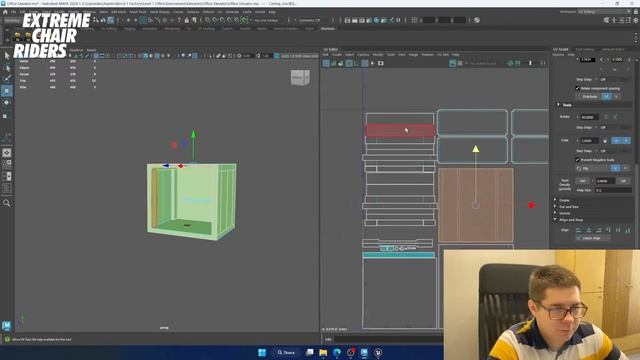Open Microsoft Edge from taskbar
Image resolution: width=640 pixels, height=360 pixels.
coord(337,353)
